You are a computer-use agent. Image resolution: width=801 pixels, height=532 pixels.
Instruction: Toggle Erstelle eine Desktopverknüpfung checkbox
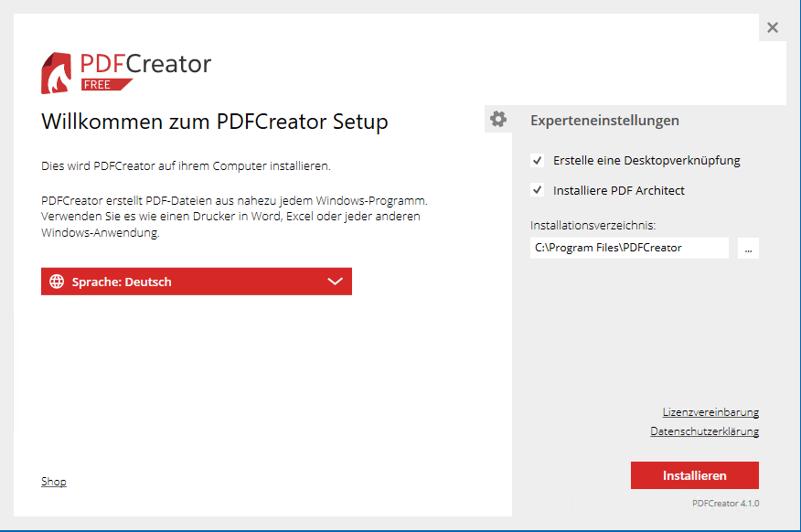pos(537,160)
